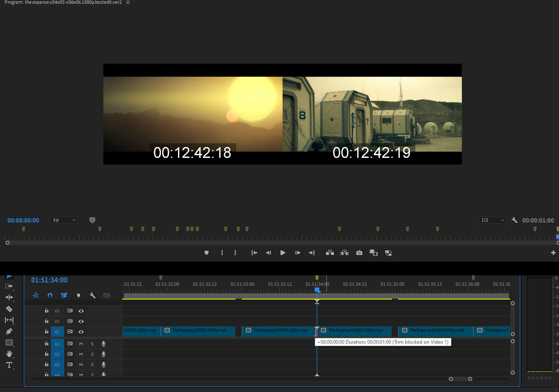
Task: Select the Pen tool
Action: (9, 332)
